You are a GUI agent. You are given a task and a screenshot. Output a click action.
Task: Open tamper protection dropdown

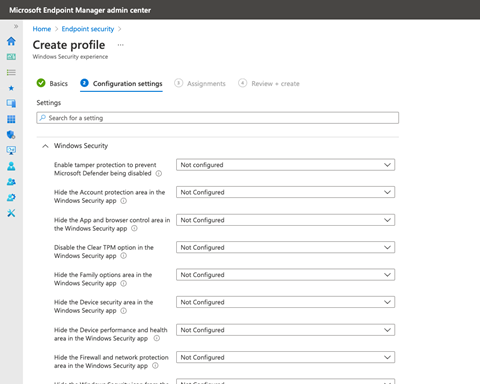pos(285,165)
